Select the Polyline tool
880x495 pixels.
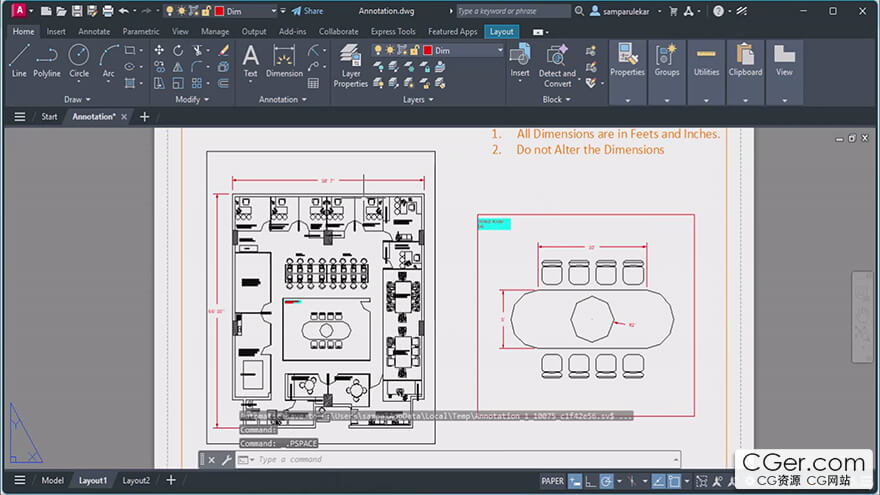pyautogui.click(x=47, y=61)
